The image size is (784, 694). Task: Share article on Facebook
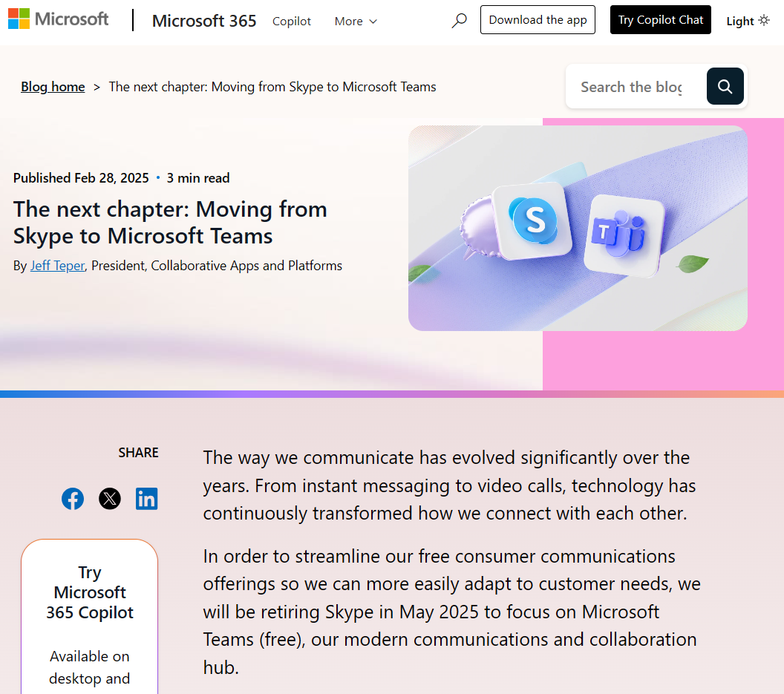pyautogui.click(x=73, y=499)
